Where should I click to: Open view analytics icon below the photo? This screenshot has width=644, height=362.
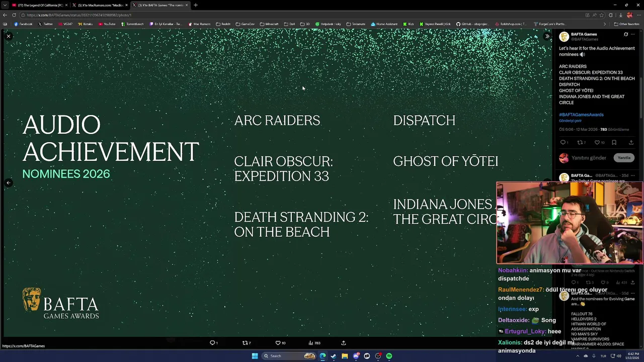point(311,343)
